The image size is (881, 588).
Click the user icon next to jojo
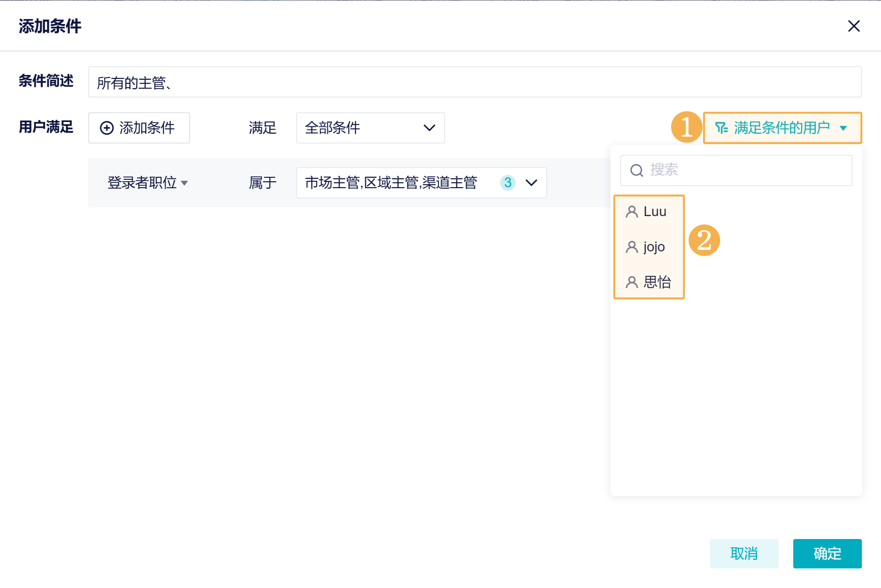pyautogui.click(x=632, y=247)
